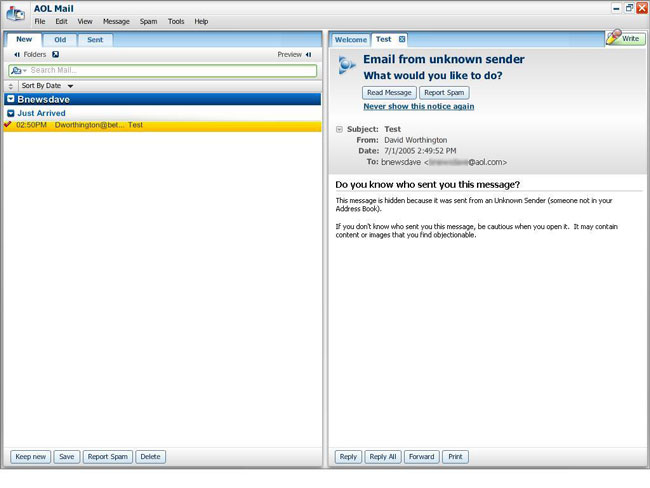Toggle the Preview pane arrow icon
The height and width of the screenshot is (488, 650).
coord(308,54)
